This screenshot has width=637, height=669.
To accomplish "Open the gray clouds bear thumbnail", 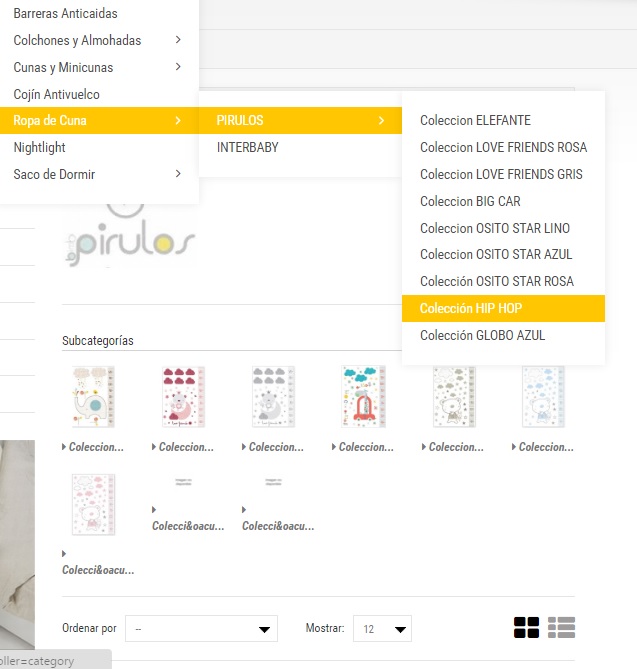I will 273,396.
